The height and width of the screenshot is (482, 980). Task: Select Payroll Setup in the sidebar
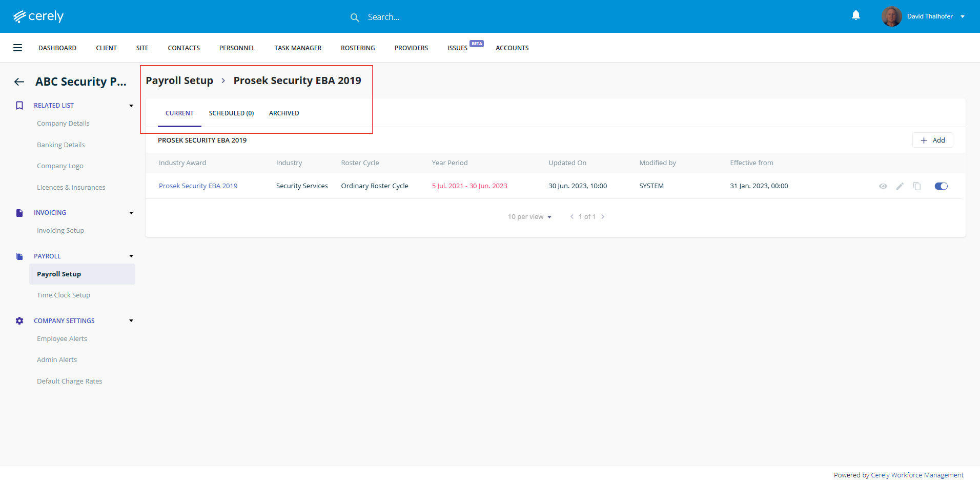click(x=82, y=274)
